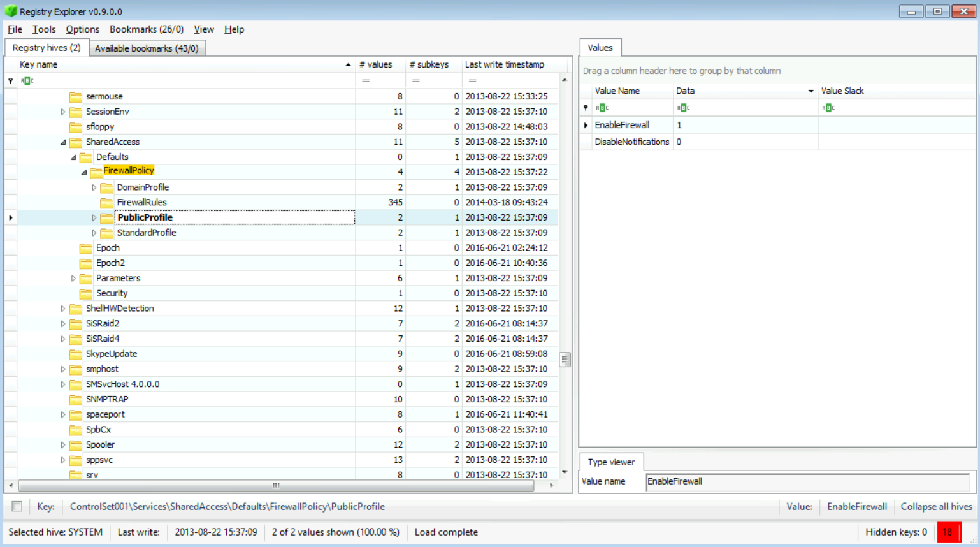Click the SiSRaid4 folder icon

pyautogui.click(x=75, y=339)
